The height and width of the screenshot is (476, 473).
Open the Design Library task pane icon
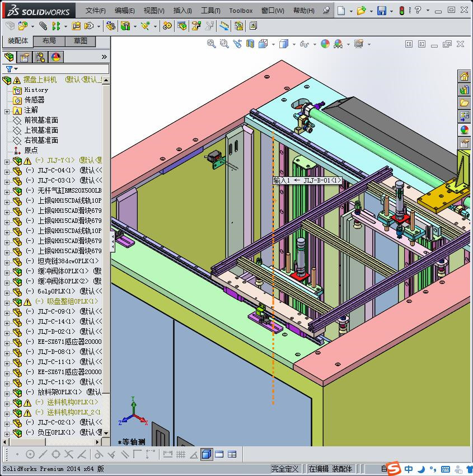pos(464,90)
